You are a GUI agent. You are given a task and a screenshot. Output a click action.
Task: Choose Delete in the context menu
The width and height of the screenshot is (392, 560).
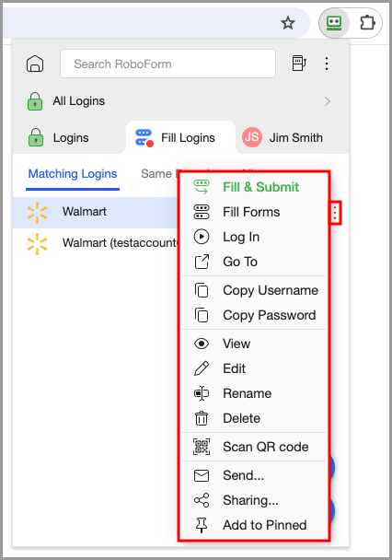[254, 418]
